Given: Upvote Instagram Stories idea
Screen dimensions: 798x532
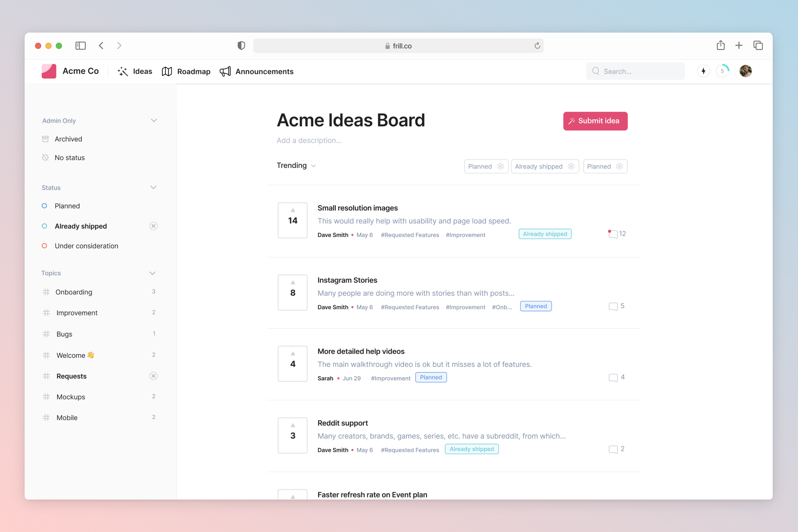Looking at the screenshot, I should pyautogui.click(x=293, y=293).
